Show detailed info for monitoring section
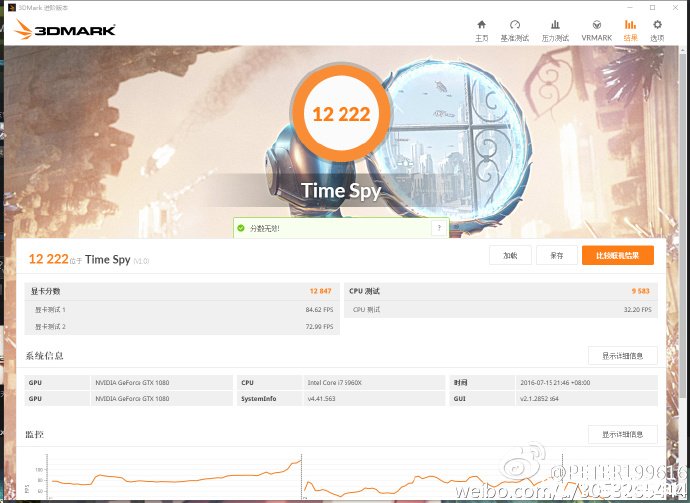Viewport: 690px width, 503px height. coord(623,434)
